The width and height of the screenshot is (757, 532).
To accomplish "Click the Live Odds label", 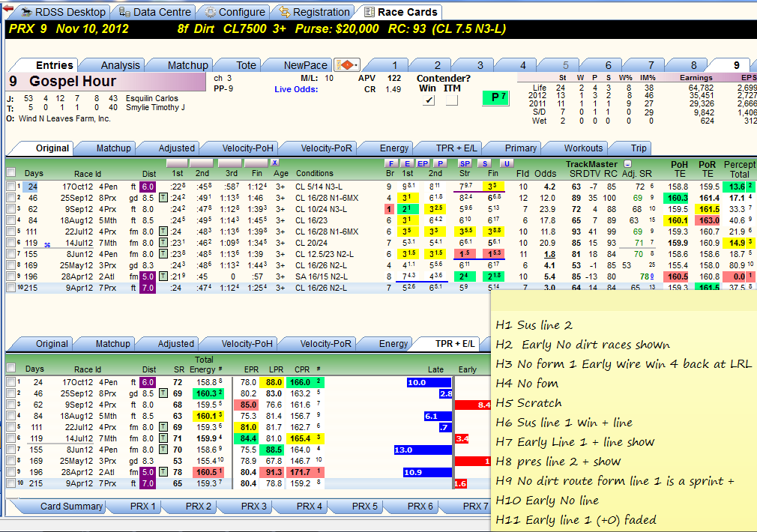I will (296, 89).
